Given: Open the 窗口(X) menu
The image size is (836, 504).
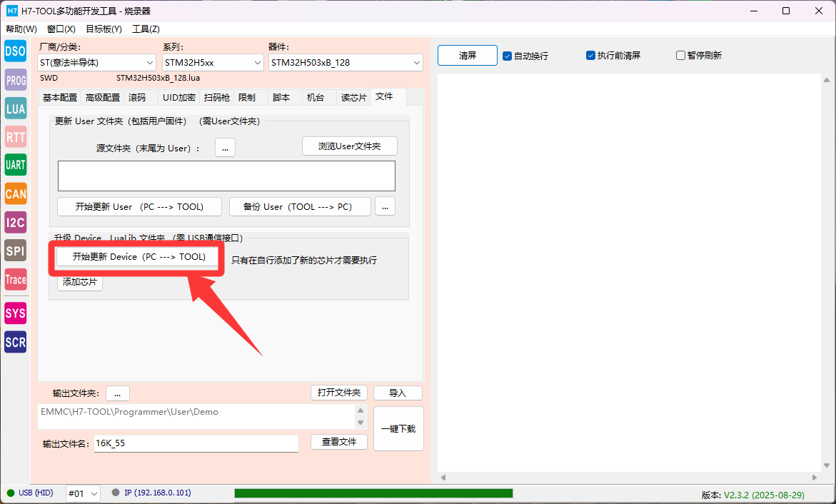Looking at the screenshot, I should point(61,29).
